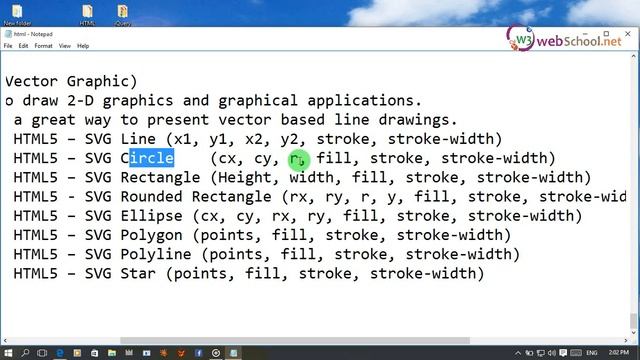Open the Format menu in Notepad

(x=43, y=46)
